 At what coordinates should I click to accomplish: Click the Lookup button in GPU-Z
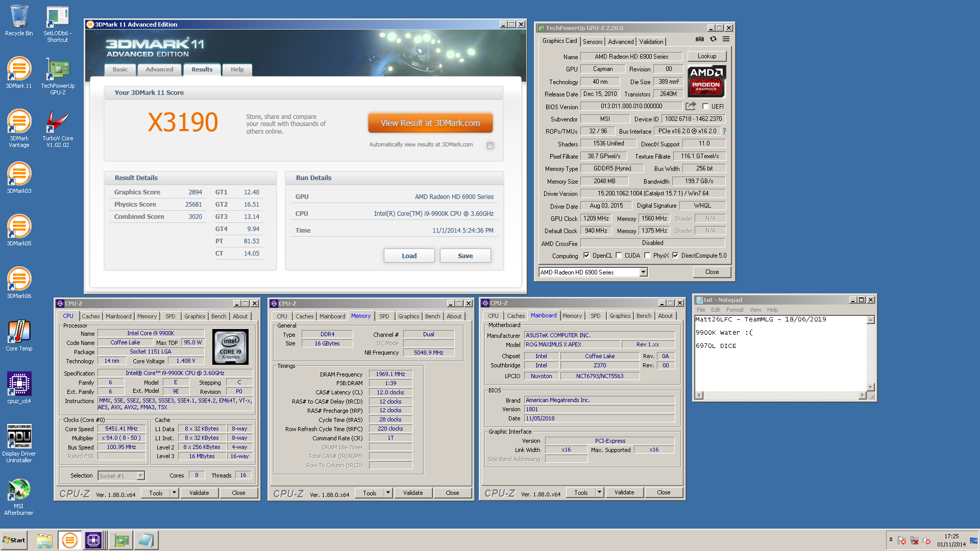707,56
